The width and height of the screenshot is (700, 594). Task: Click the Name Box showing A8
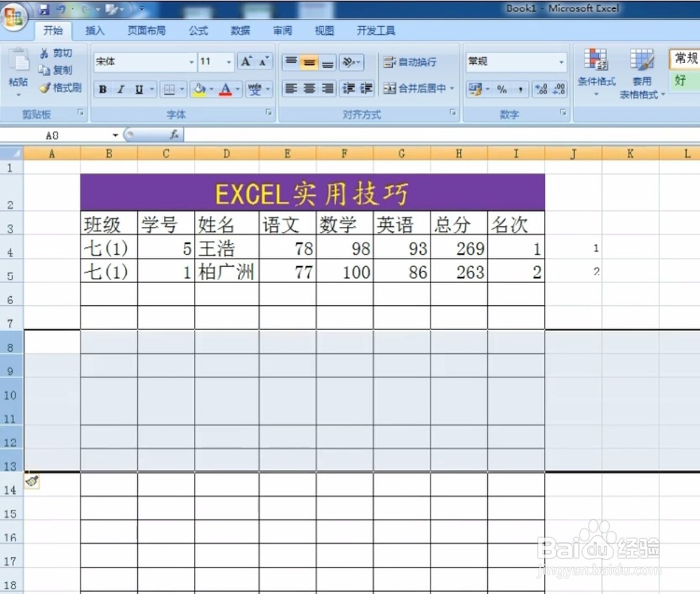tap(52, 135)
